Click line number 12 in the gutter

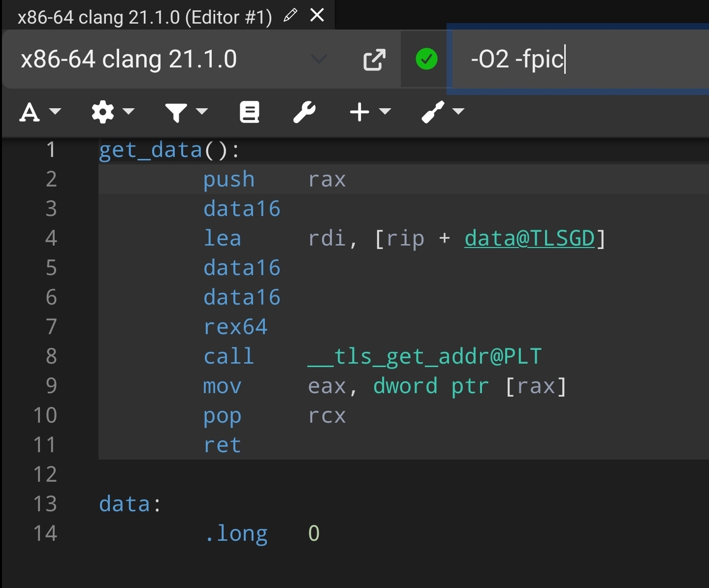[45, 475]
